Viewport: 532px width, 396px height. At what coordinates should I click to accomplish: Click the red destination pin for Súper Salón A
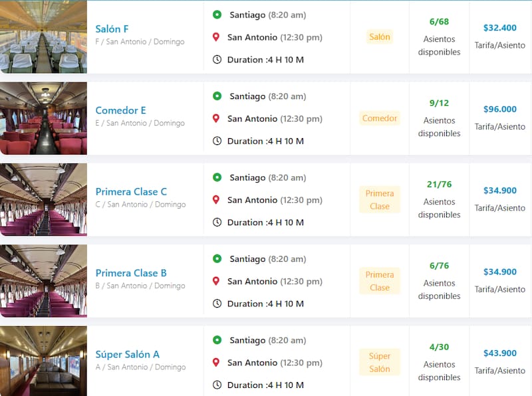pyautogui.click(x=216, y=363)
